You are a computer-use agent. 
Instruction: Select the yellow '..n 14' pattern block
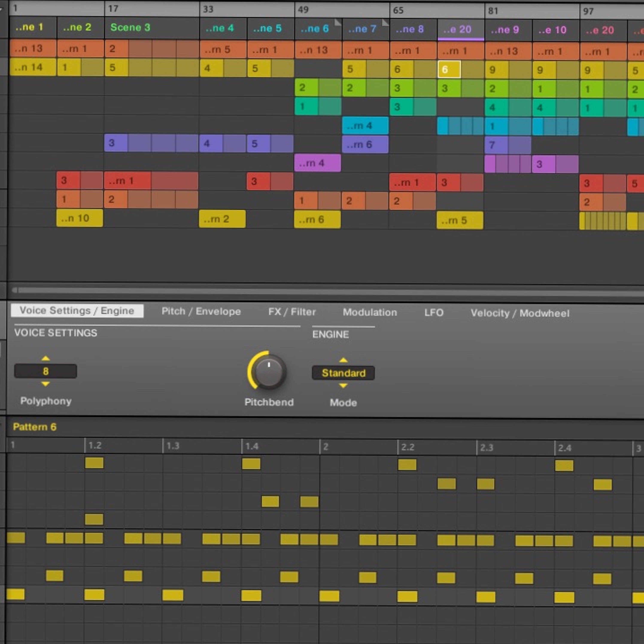(33, 67)
